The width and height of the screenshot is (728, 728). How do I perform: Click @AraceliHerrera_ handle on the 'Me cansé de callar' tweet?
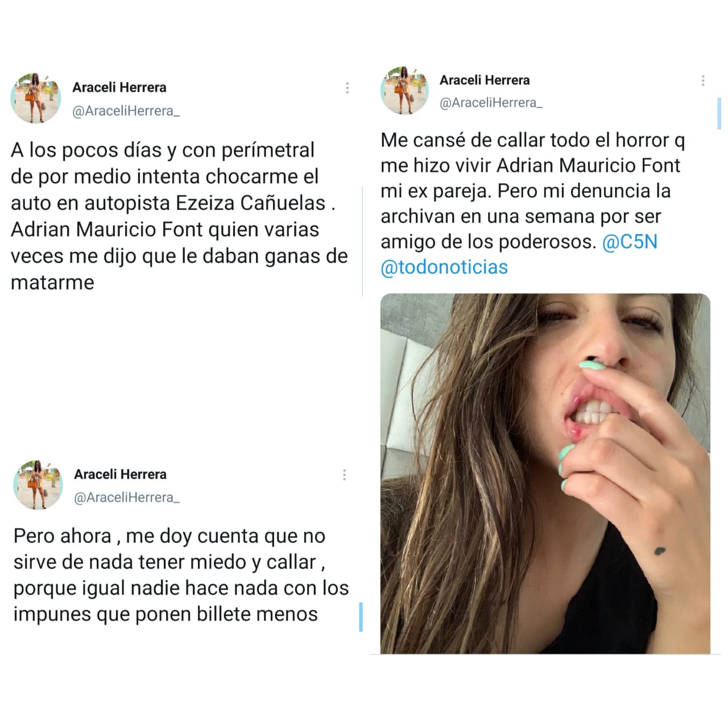[x=491, y=103]
